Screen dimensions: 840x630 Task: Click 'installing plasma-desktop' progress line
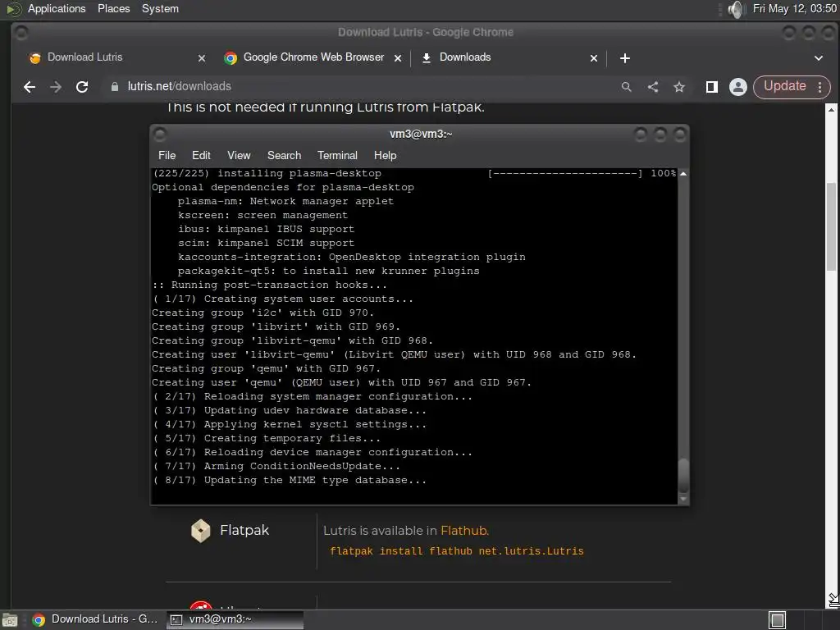pyautogui.click(x=413, y=174)
